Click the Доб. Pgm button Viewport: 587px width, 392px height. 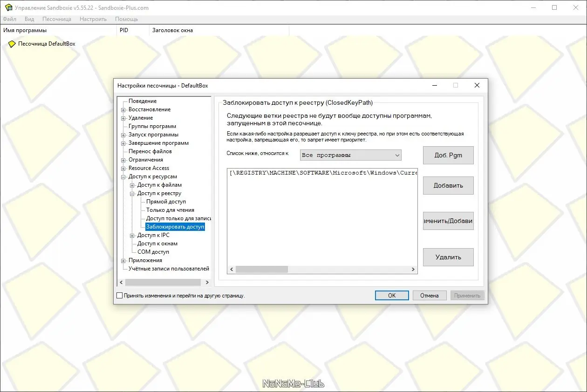point(448,155)
